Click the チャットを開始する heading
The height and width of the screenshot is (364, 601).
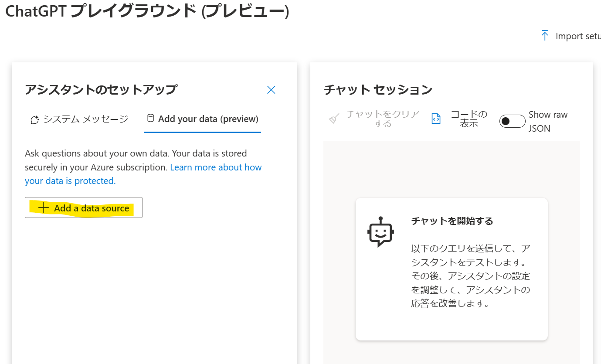click(x=452, y=221)
